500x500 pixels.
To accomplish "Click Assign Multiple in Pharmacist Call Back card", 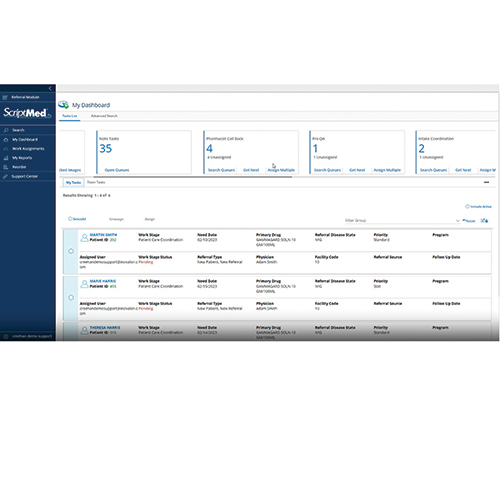I will 281,170.
